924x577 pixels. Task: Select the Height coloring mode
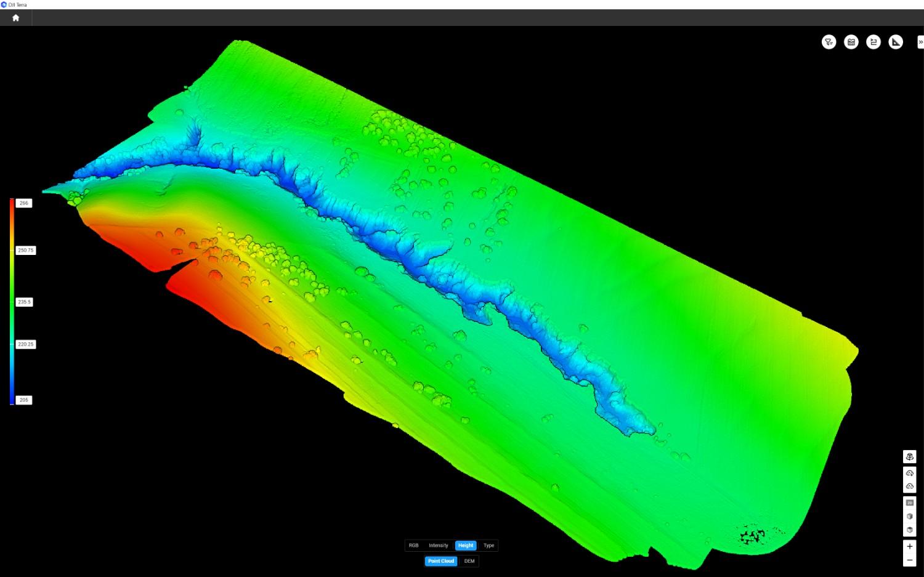(x=466, y=546)
